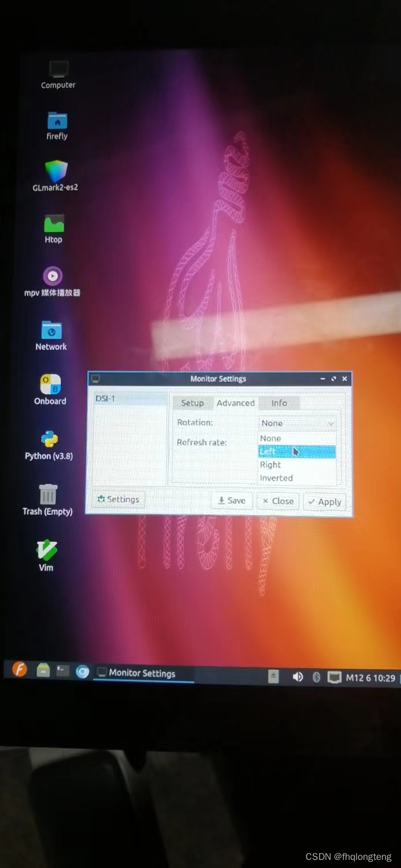The width and height of the screenshot is (401, 868).
Task: Choose Left in the rotation list
Action: pos(297,452)
